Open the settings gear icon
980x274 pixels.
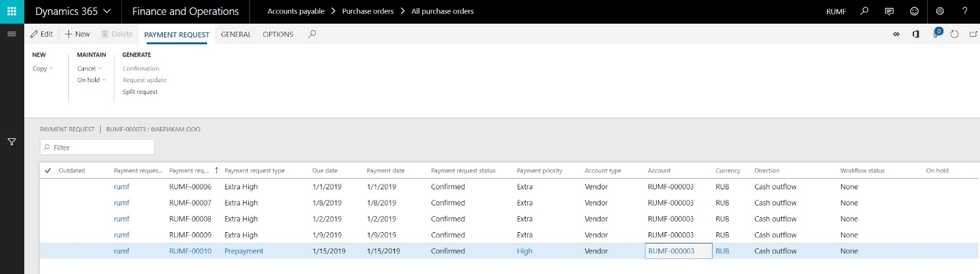click(940, 11)
